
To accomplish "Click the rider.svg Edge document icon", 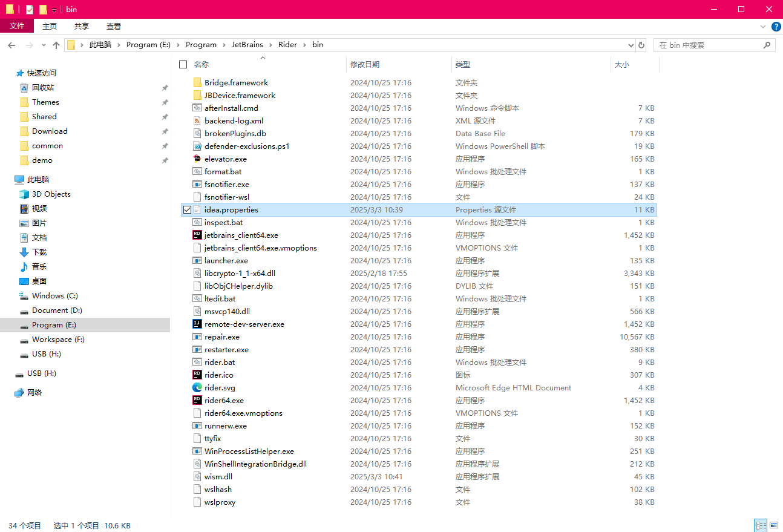I will 197,387.
